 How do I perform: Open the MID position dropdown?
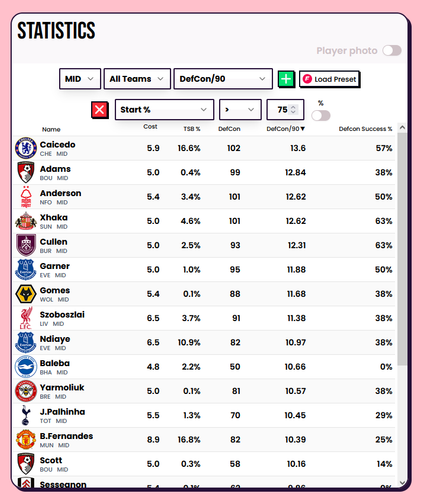80,79
